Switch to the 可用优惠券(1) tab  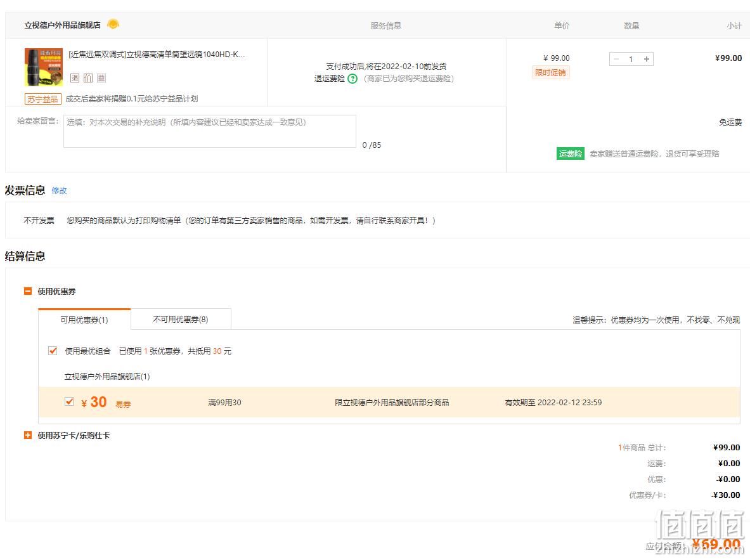(84, 319)
